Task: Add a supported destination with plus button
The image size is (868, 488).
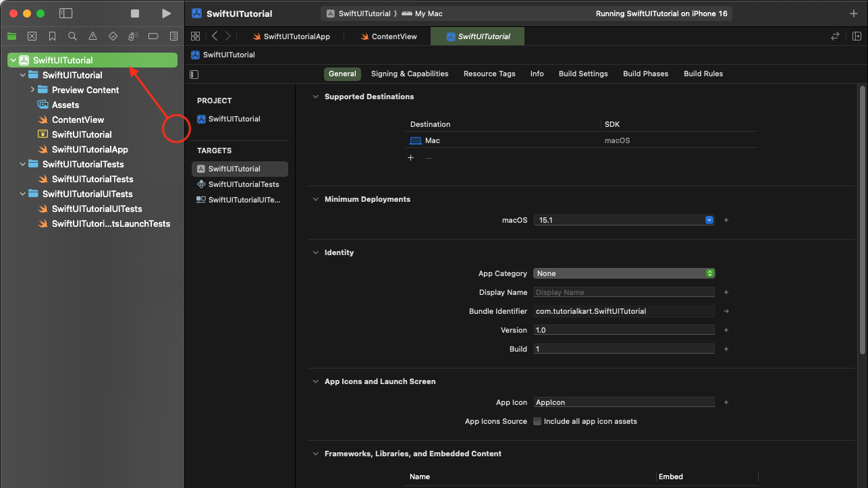Action: point(410,158)
